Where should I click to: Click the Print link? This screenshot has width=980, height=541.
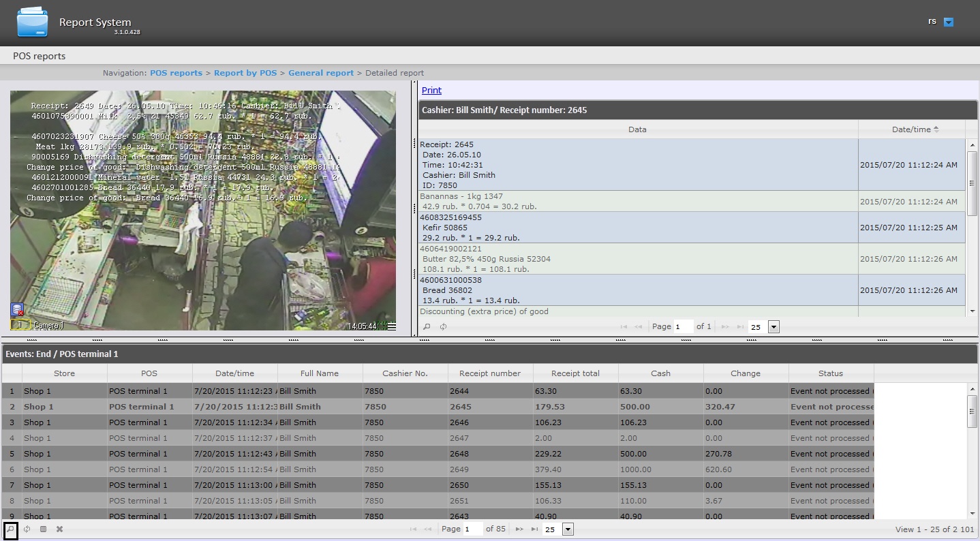[431, 91]
